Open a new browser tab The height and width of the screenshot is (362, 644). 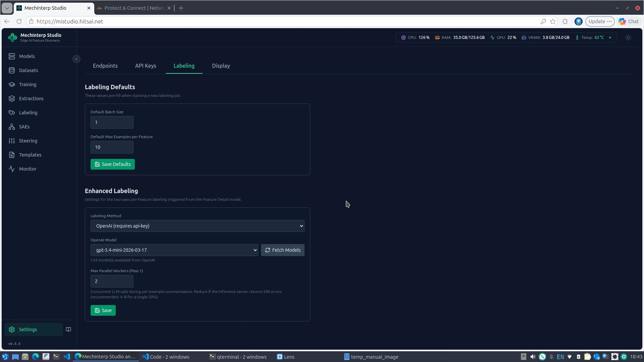[x=181, y=8]
